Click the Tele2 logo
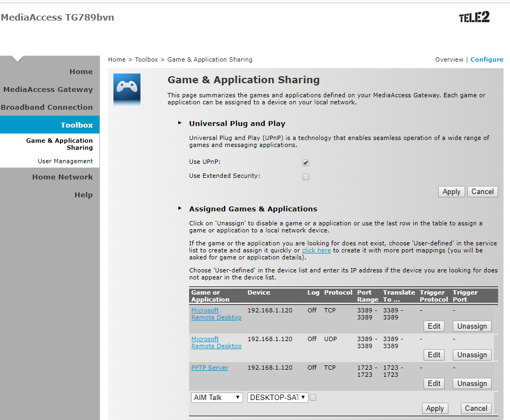The height and width of the screenshot is (420, 510). pos(474,17)
